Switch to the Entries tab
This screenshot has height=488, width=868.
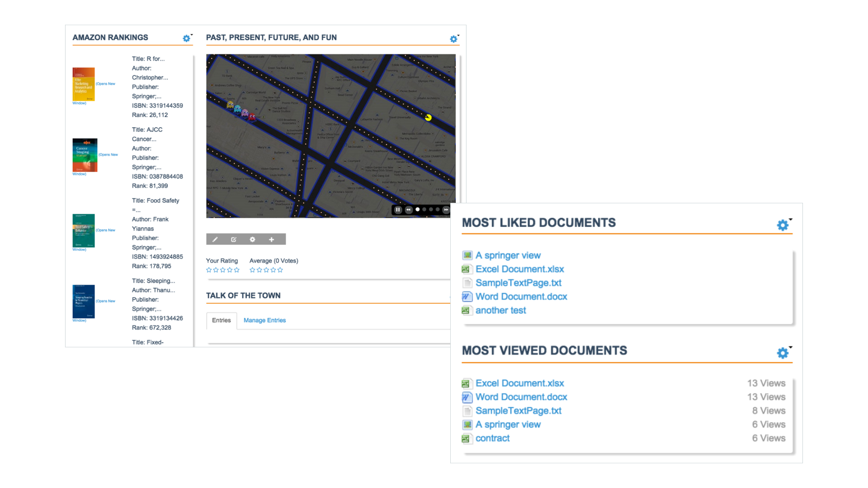221,320
